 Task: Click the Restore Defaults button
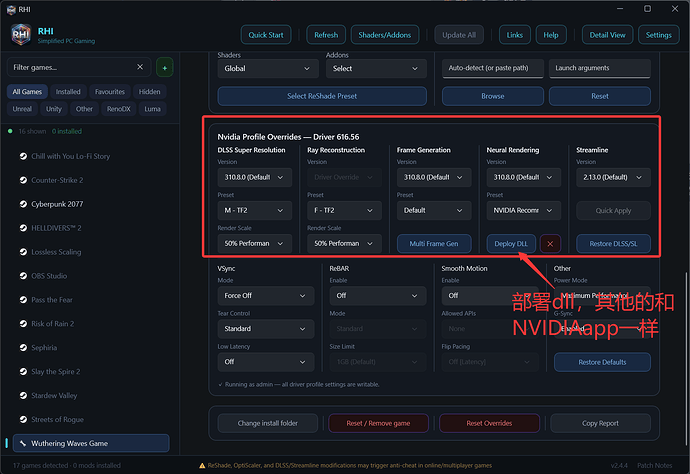[x=602, y=362]
